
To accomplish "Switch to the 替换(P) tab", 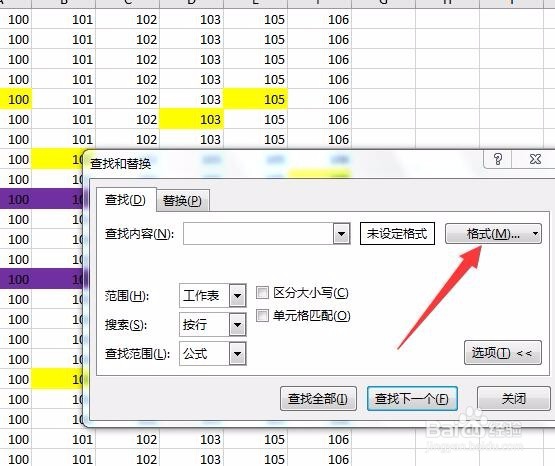I will (182, 201).
